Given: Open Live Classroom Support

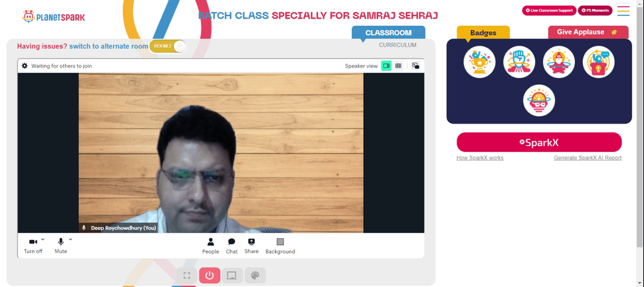Looking at the screenshot, I should point(549,11).
